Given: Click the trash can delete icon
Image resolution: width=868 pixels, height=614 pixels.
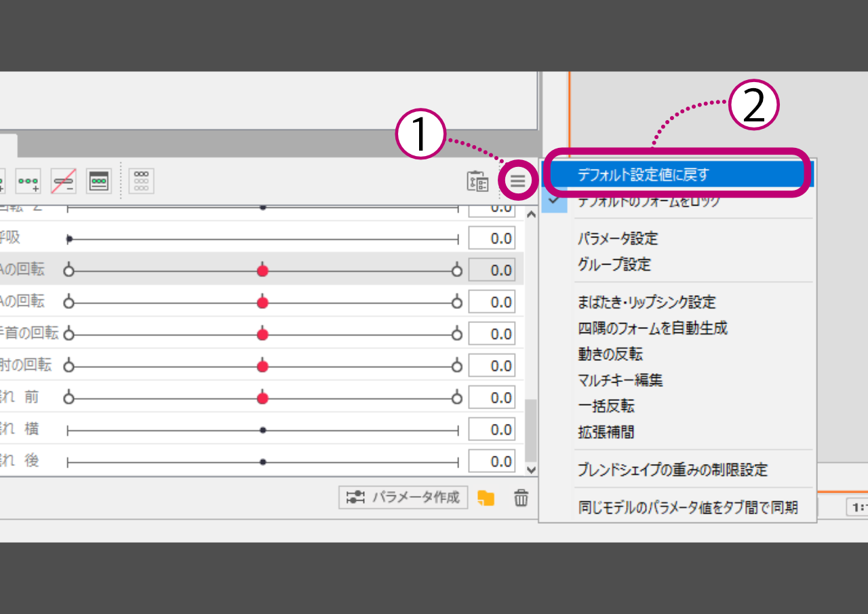Looking at the screenshot, I should point(521,497).
